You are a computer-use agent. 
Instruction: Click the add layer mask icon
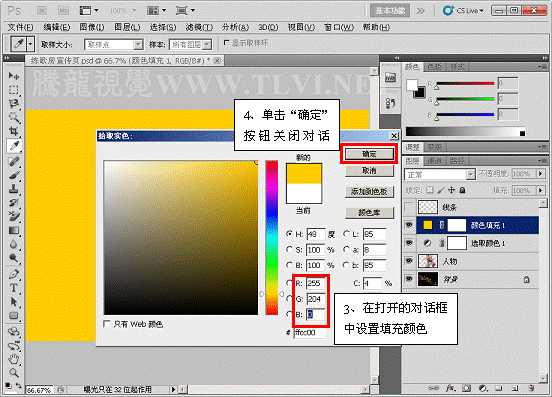click(466, 388)
